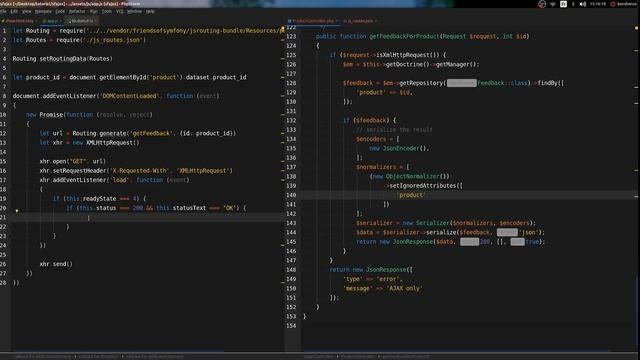The height and width of the screenshot is (360, 640).
Task: Click 'DOMContentLoaded' string on line 8
Action: (129, 96)
